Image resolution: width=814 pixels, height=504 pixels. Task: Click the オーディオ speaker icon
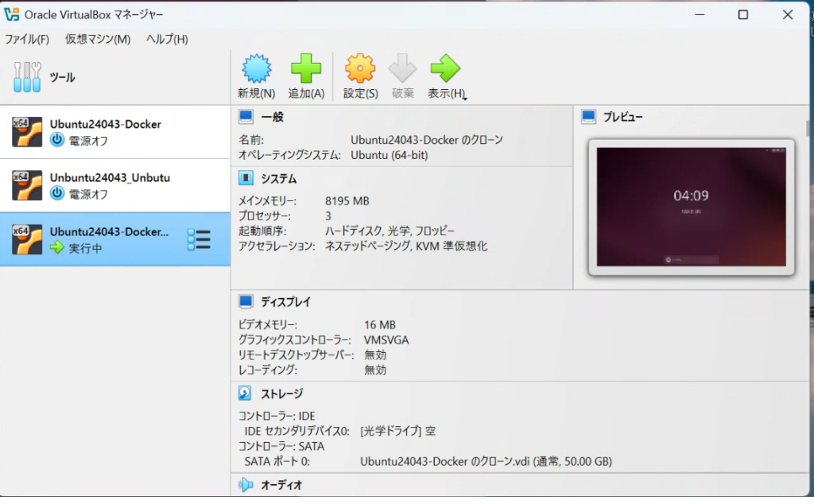[246, 484]
